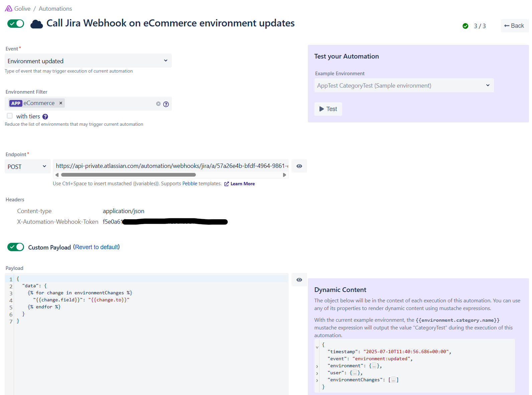The image size is (532, 395).
Task: Click the help icon next to with tiers
Action: coord(45,117)
